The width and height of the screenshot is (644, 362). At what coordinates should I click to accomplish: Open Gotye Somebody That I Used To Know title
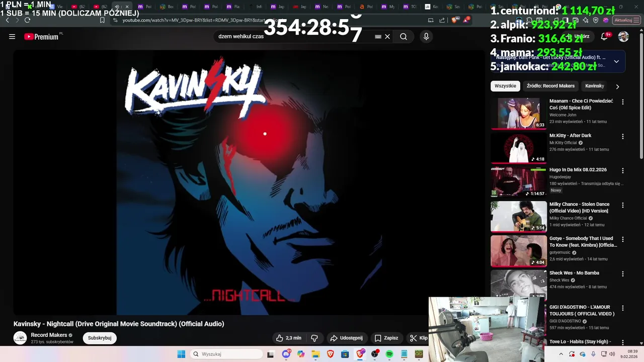[x=583, y=242]
